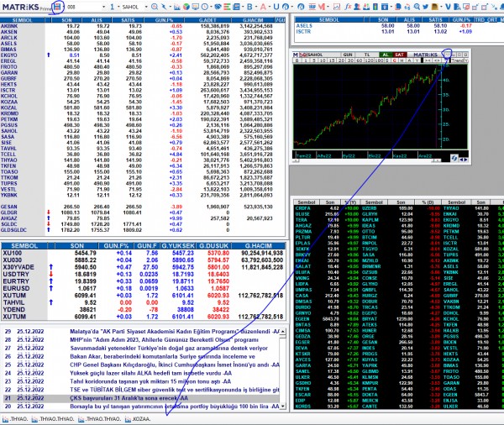Click the GUN button in chart header
The height and width of the screenshot is (425, 504).
tap(348, 55)
